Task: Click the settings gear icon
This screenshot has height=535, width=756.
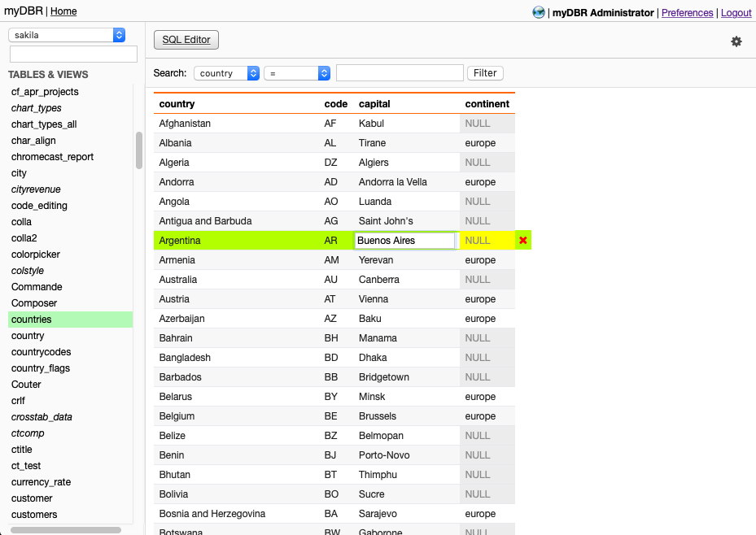Action: coord(736,41)
